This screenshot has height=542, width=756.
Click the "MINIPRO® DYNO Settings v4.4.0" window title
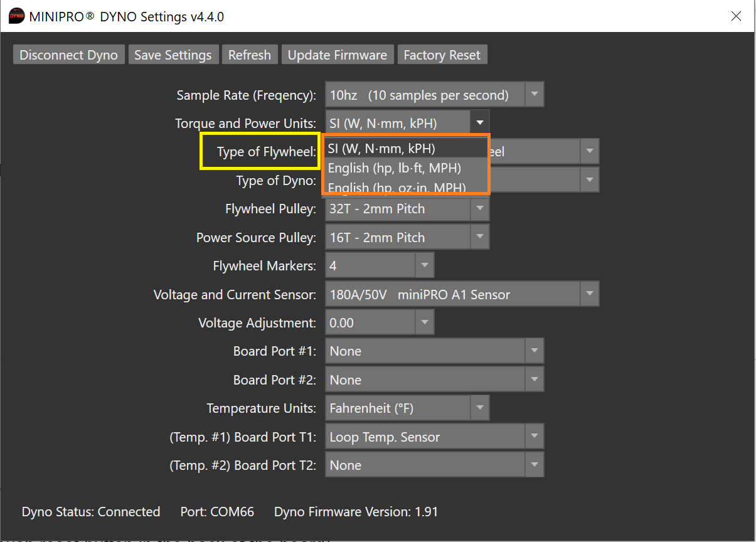pos(127,17)
